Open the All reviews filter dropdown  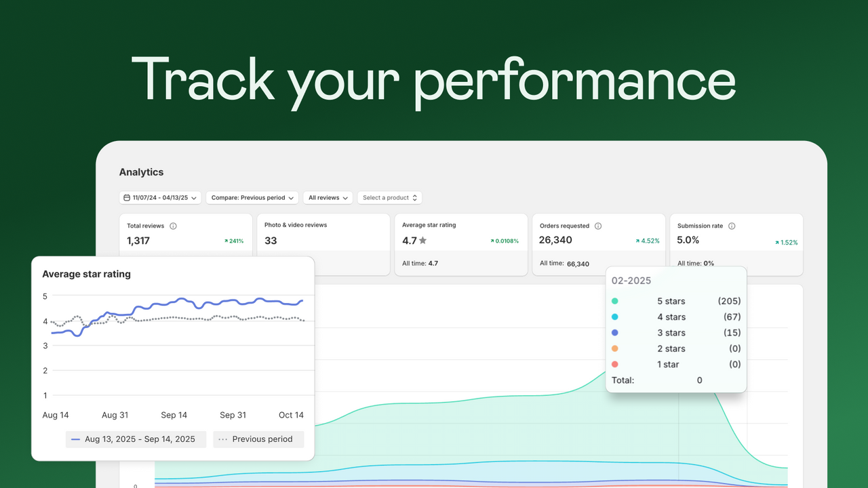coord(328,198)
